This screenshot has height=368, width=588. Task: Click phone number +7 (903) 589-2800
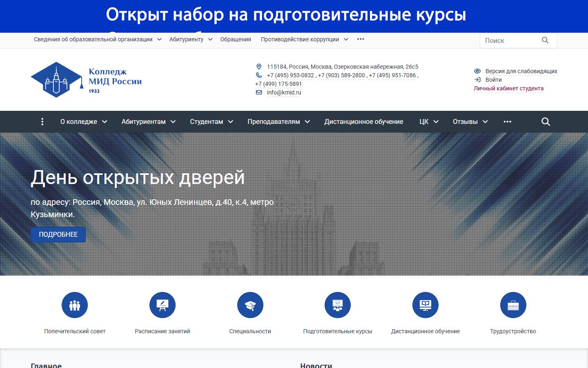[342, 75]
